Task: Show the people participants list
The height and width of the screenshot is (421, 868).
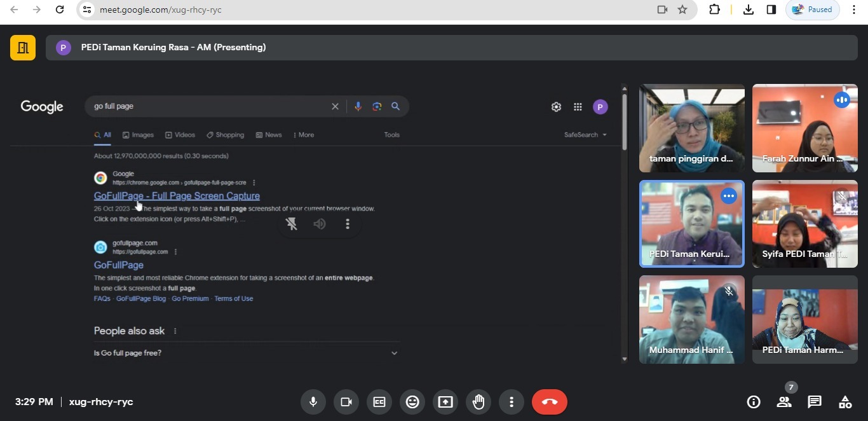Action: pos(783,402)
